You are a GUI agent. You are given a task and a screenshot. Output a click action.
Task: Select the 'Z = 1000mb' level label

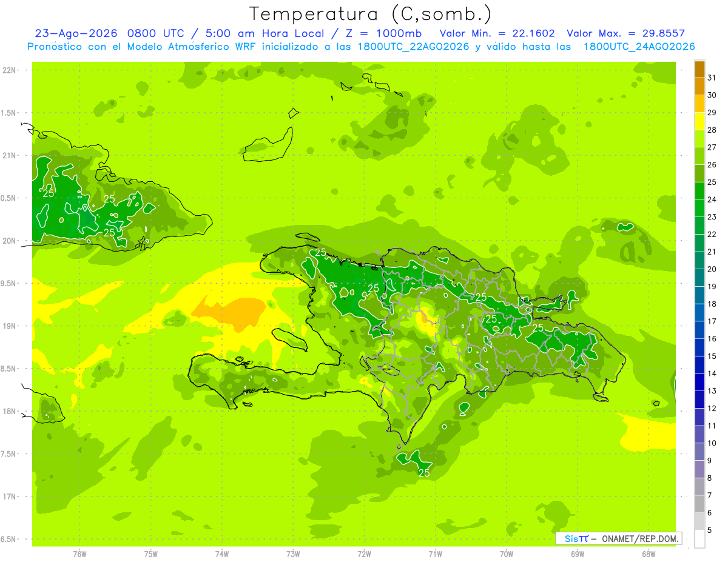pyautogui.click(x=383, y=33)
